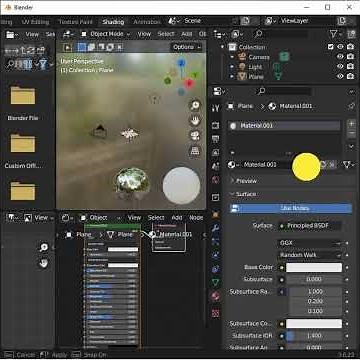Screen dimensions: 360x360
Task: Toggle camera view gizmo in the 3D viewport
Action: coord(195,135)
